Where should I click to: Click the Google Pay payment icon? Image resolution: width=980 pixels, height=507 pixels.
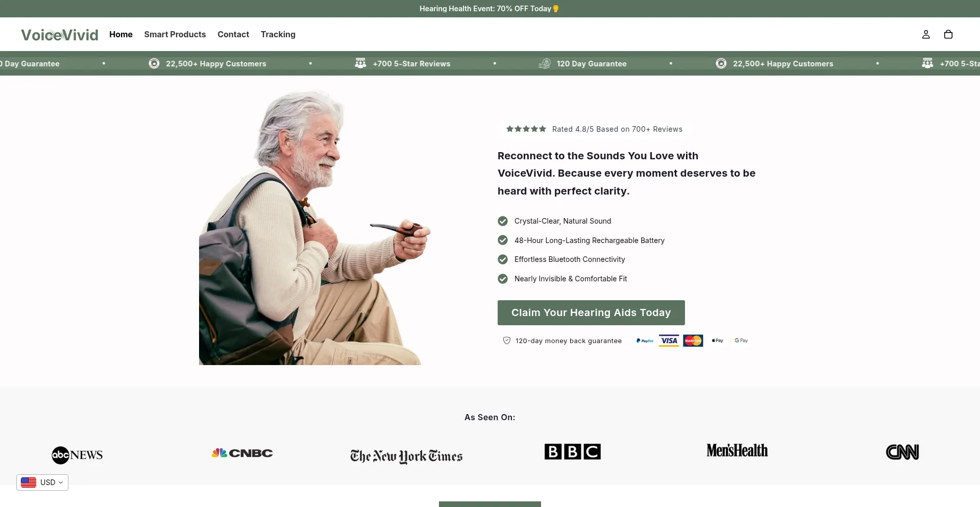pos(741,341)
